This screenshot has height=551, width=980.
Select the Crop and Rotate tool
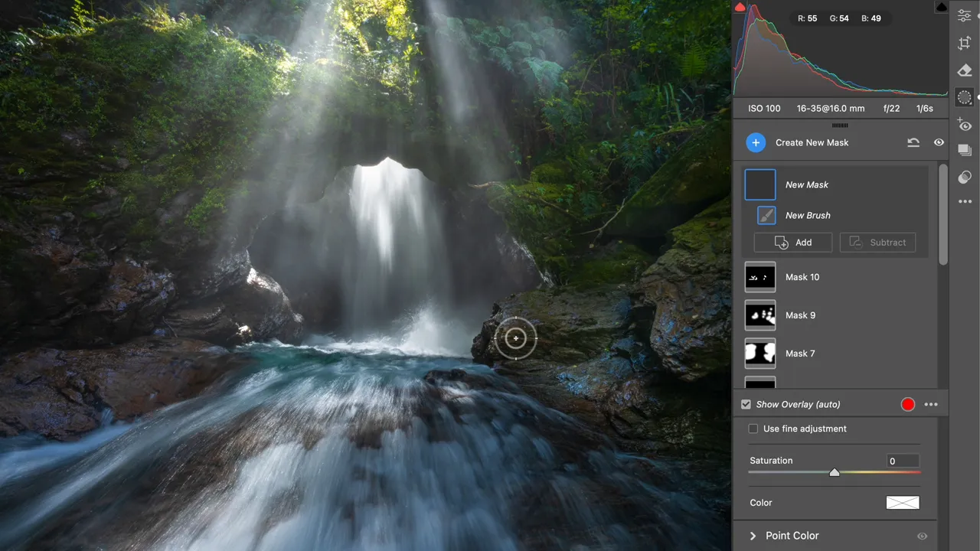coord(965,44)
